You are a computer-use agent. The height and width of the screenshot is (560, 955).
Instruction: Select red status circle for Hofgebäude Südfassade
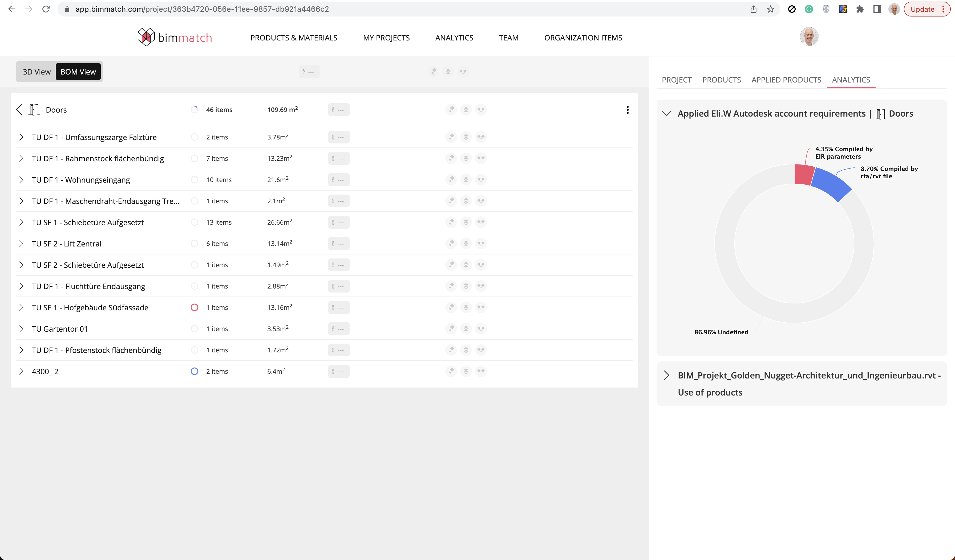click(195, 307)
